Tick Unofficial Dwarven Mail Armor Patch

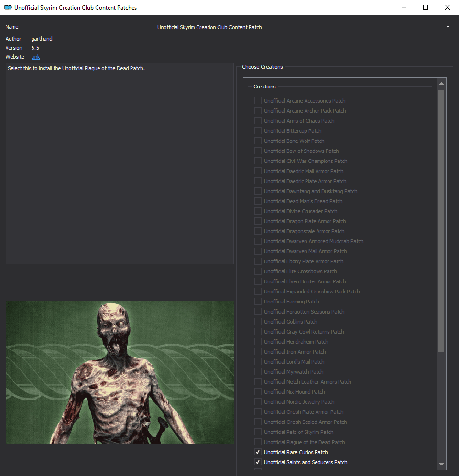pos(258,251)
